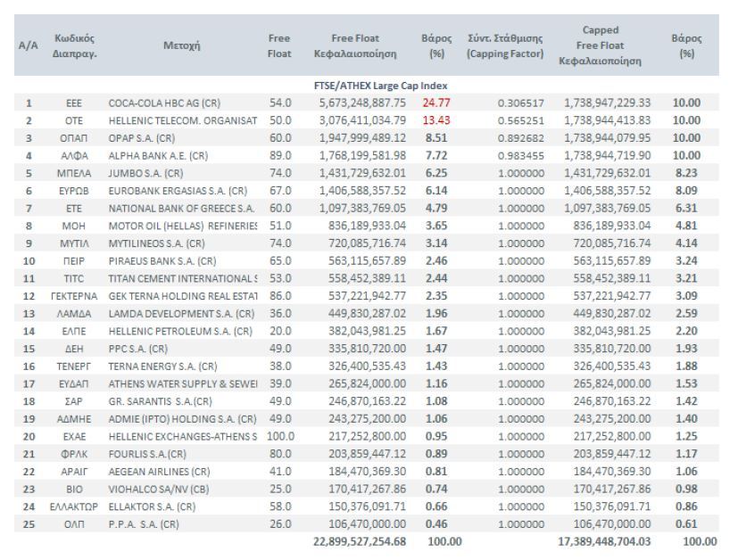Click capped weight 8.23 for JUMBO
The width and height of the screenshot is (738, 560).
pyautogui.click(x=686, y=173)
